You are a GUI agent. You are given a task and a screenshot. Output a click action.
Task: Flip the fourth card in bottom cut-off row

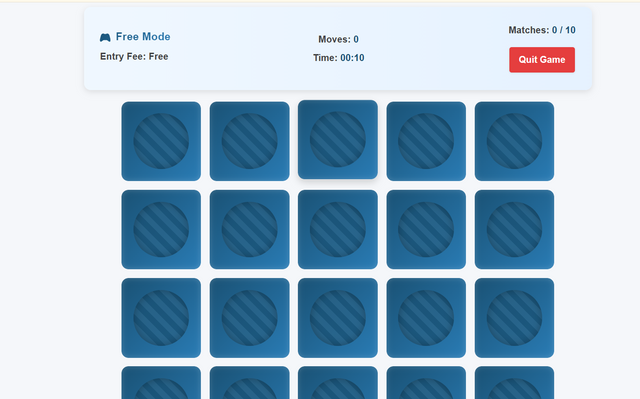[x=426, y=383]
